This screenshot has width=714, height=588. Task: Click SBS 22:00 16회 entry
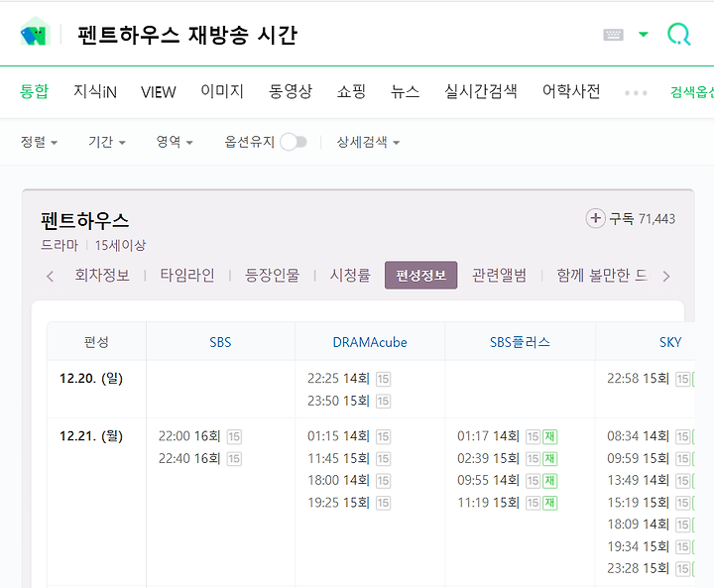click(x=189, y=436)
